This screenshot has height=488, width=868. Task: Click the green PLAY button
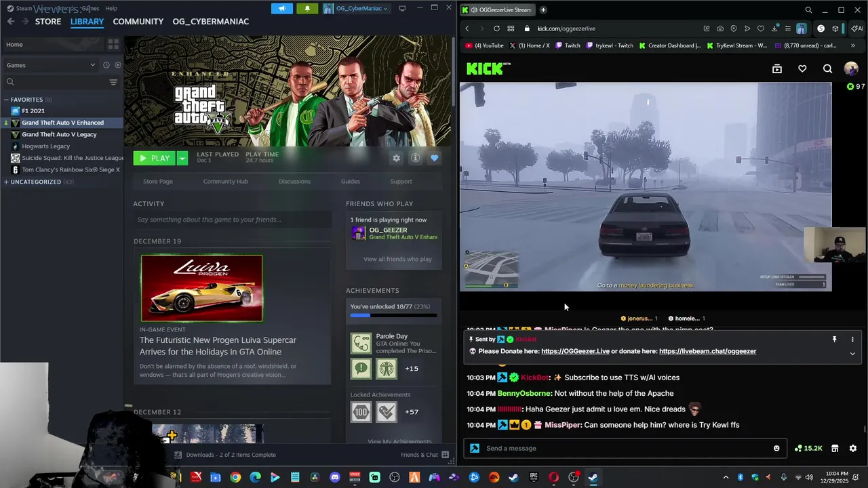(154, 158)
